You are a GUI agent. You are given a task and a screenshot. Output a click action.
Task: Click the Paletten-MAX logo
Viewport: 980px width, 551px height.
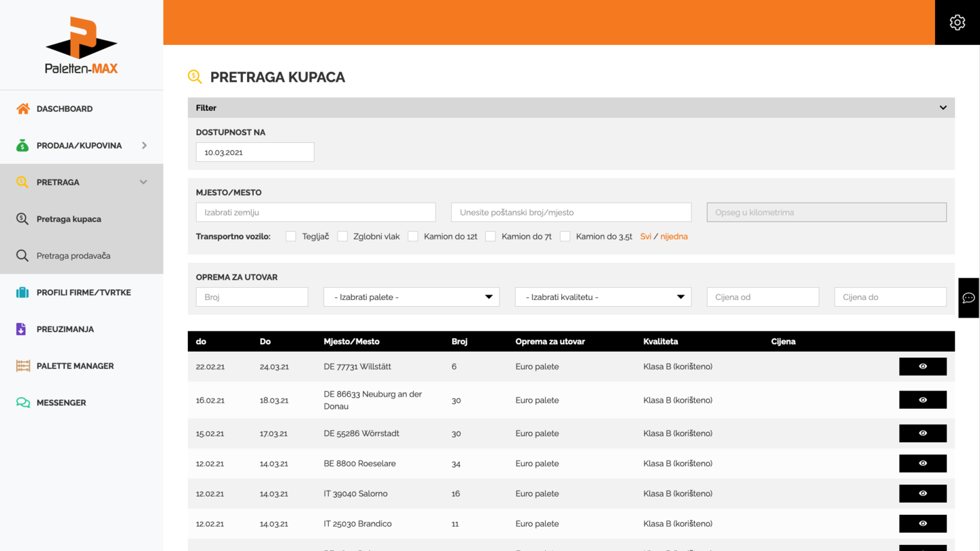pyautogui.click(x=82, y=46)
